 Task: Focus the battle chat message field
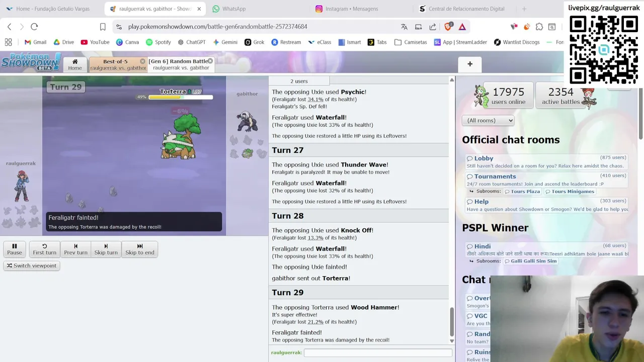[x=378, y=353]
